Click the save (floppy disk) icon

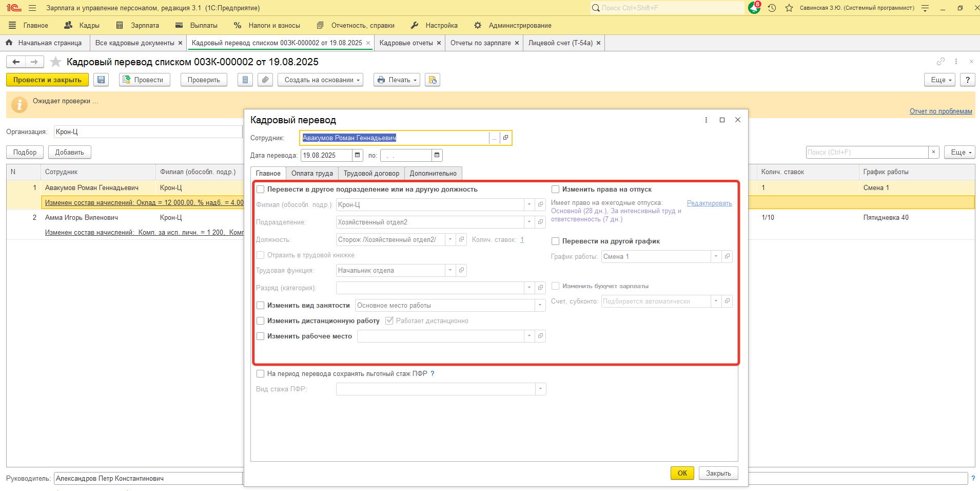[101, 80]
